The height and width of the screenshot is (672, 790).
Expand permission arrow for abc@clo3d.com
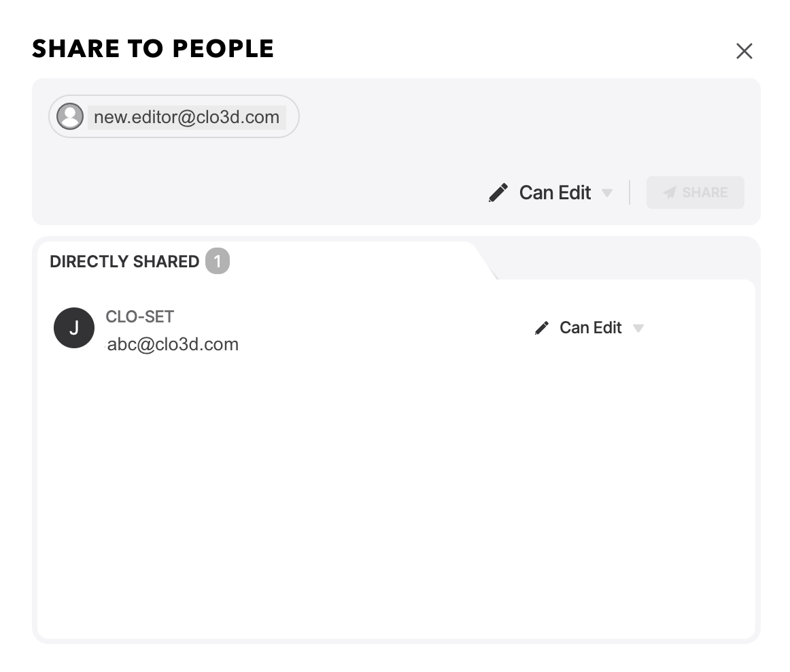(x=638, y=329)
